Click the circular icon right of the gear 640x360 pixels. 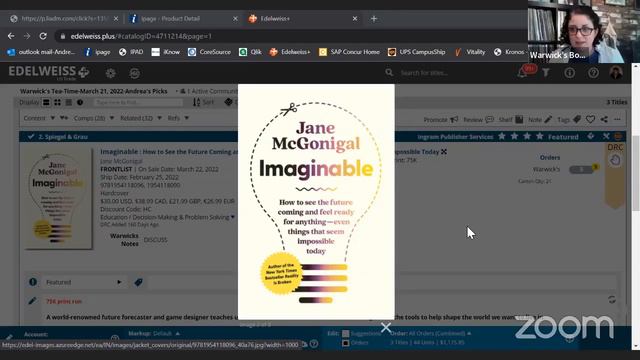pos(134,73)
